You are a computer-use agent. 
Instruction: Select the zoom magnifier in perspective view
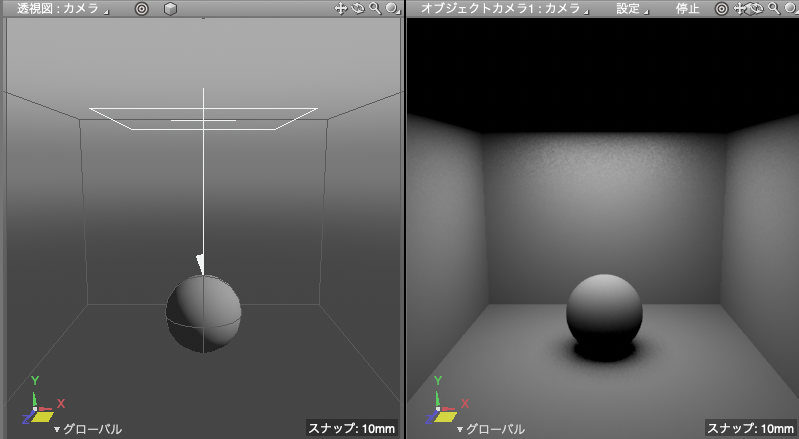pos(375,8)
